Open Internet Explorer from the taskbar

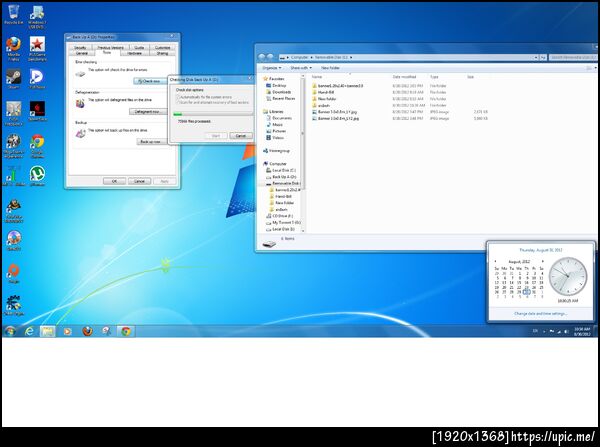pos(29,331)
